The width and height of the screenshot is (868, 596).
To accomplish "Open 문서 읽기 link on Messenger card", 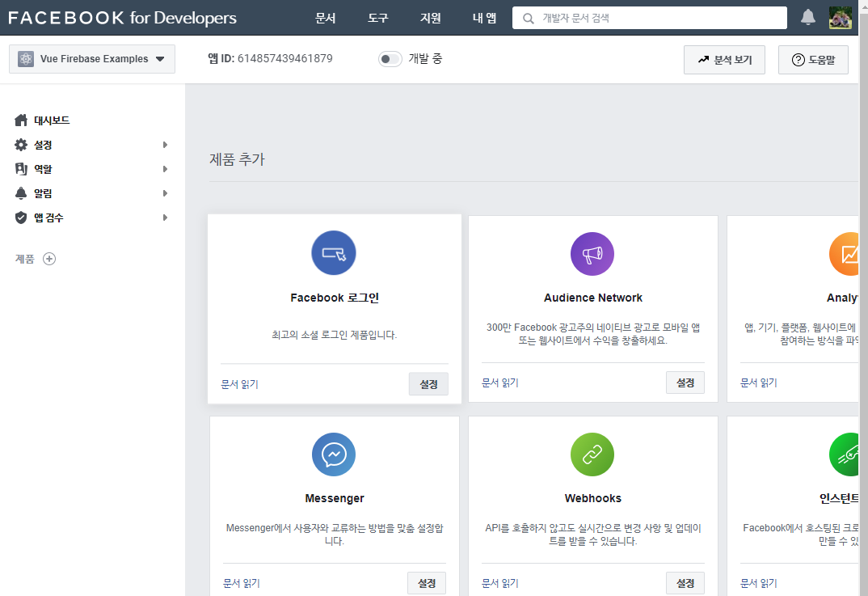I will [242, 583].
